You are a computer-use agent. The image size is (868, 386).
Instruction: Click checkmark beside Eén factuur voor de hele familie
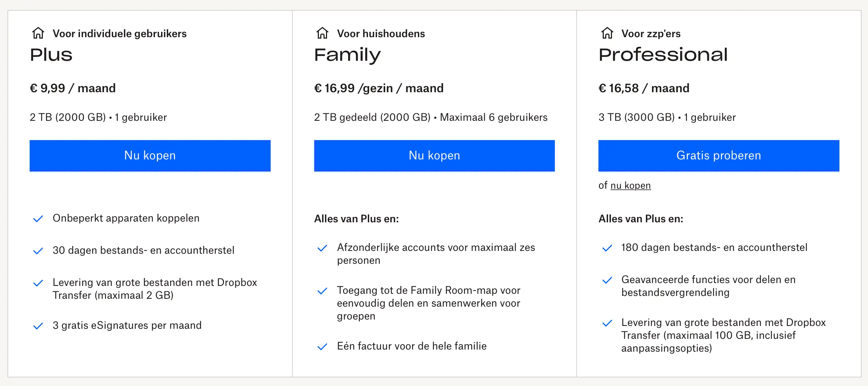click(322, 347)
